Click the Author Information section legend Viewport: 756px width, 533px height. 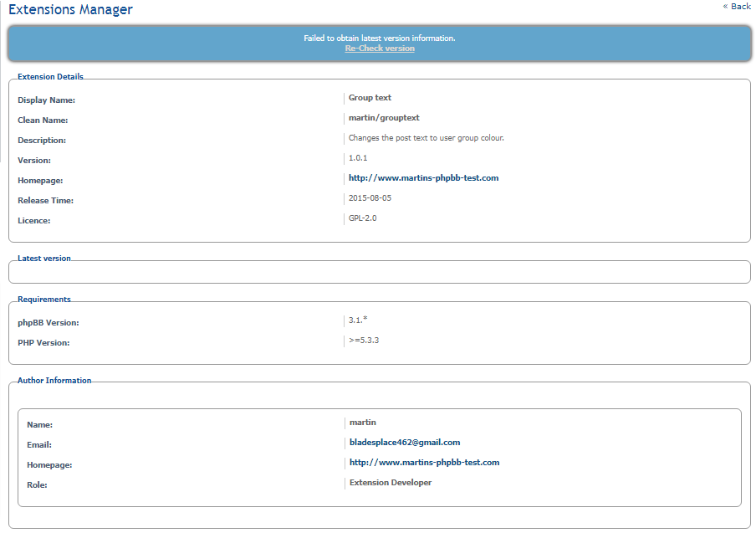coord(54,381)
